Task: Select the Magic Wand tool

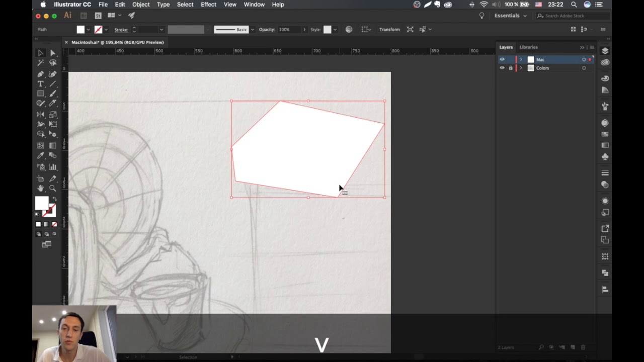Action: [40, 63]
